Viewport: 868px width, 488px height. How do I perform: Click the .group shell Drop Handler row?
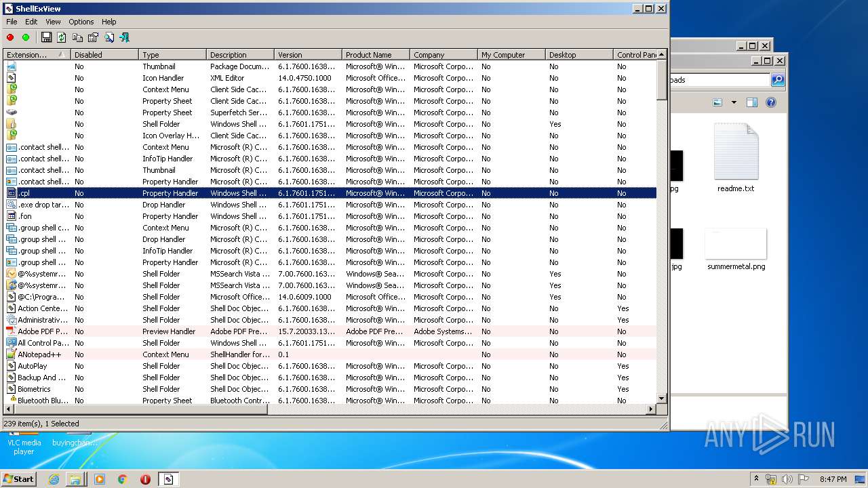tap(330, 239)
